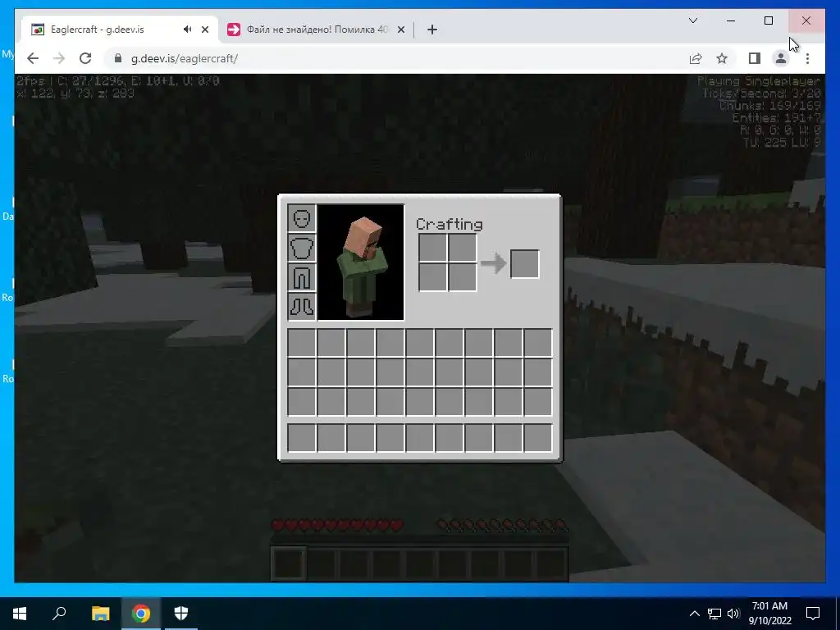
Task: Open the volume tray icon
Action: pyautogui.click(x=733, y=614)
